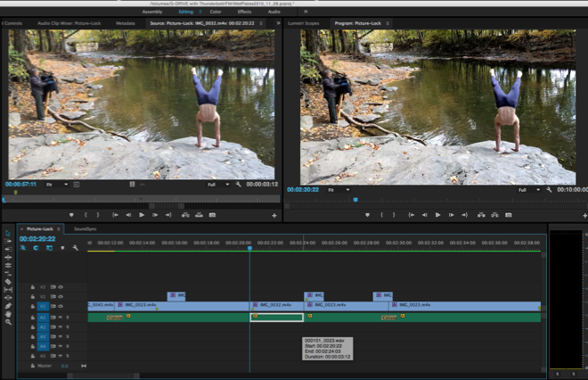Open timeline display settings wrench
This screenshot has height=380, width=588.
coord(76,248)
